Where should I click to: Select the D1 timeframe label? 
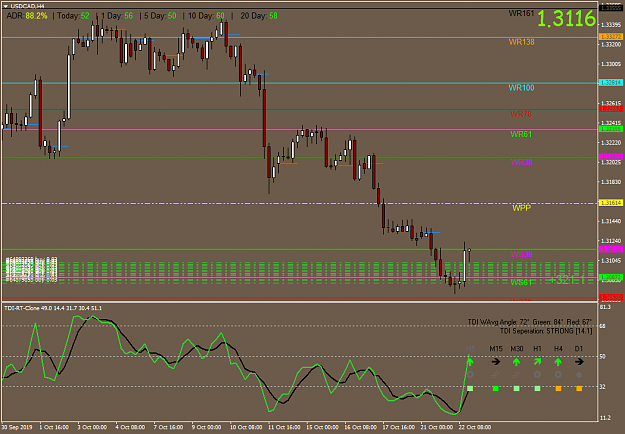(579, 349)
